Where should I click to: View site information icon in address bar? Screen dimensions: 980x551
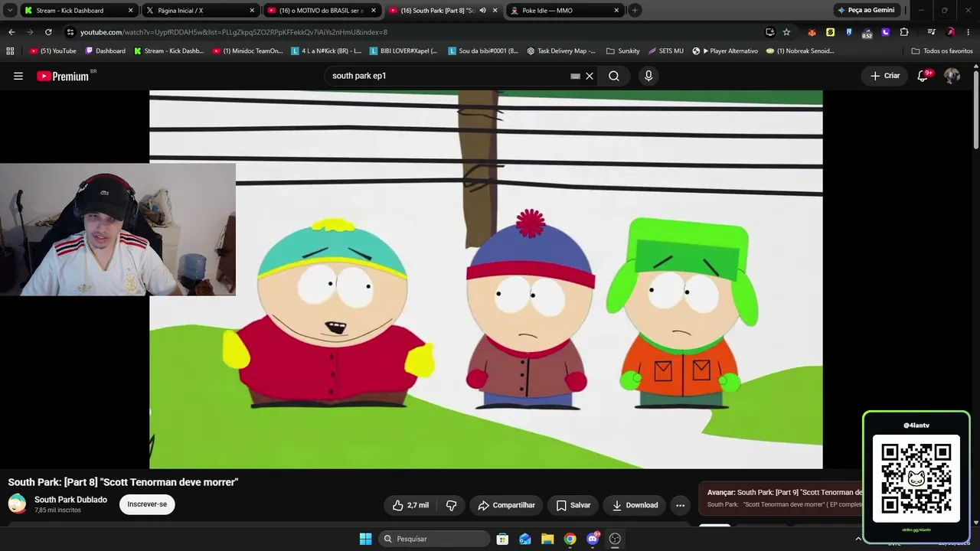(x=70, y=32)
